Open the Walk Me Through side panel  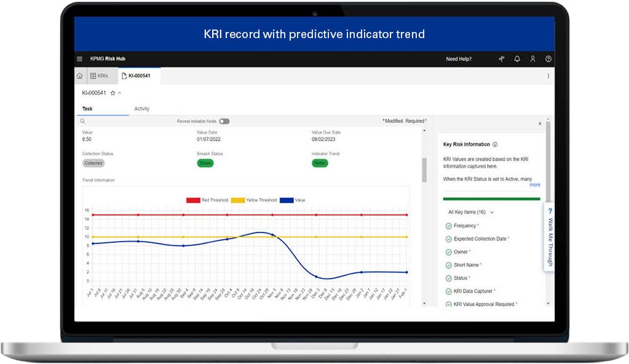[550, 237]
